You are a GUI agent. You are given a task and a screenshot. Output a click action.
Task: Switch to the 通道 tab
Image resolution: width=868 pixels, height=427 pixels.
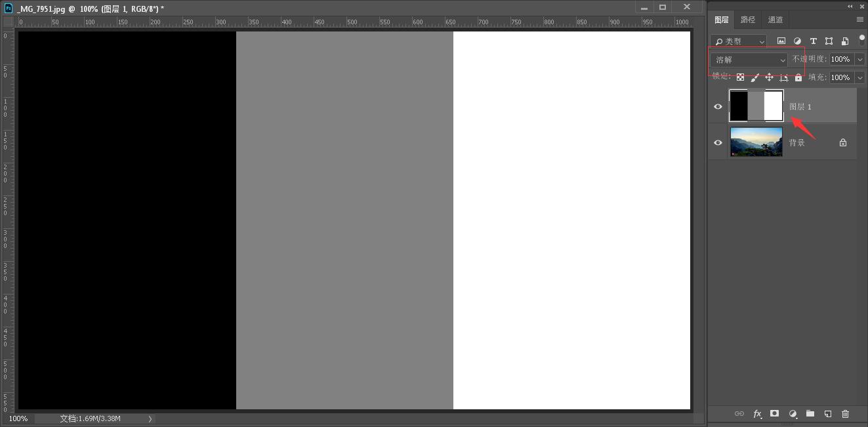[x=775, y=20]
